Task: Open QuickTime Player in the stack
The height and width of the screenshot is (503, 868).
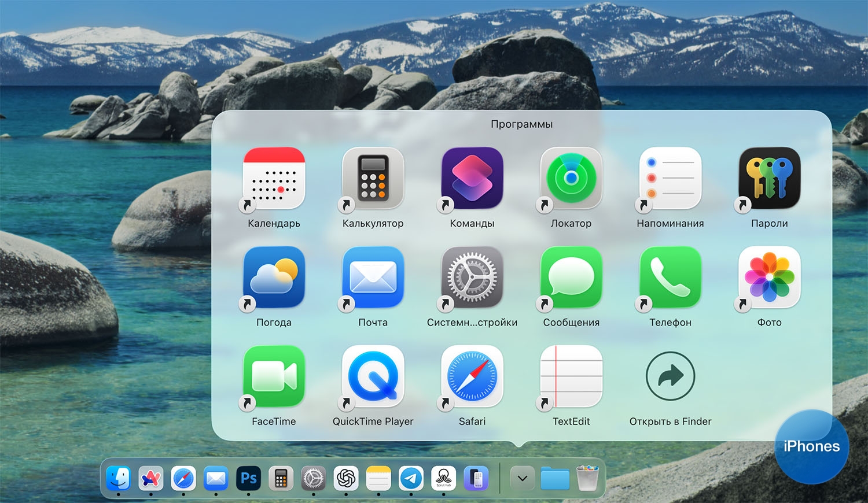Action: pos(373,376)
